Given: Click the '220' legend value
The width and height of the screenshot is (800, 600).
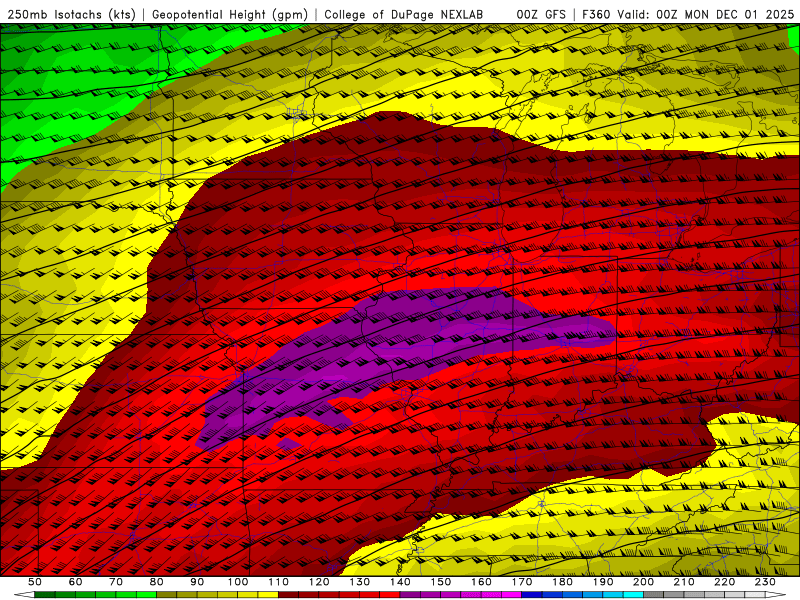Looking at the screenshot, I should [x=724, y=582].
